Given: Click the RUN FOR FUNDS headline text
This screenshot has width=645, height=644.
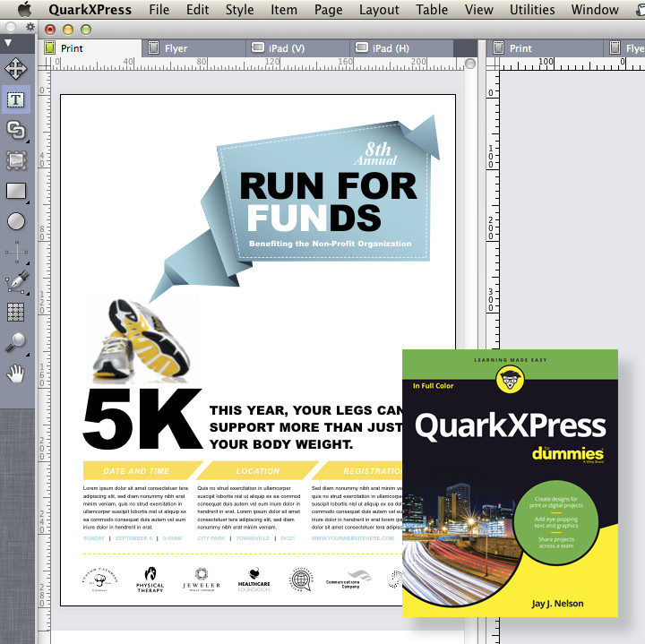Looking at the screenshot, I should coord(328,202).
